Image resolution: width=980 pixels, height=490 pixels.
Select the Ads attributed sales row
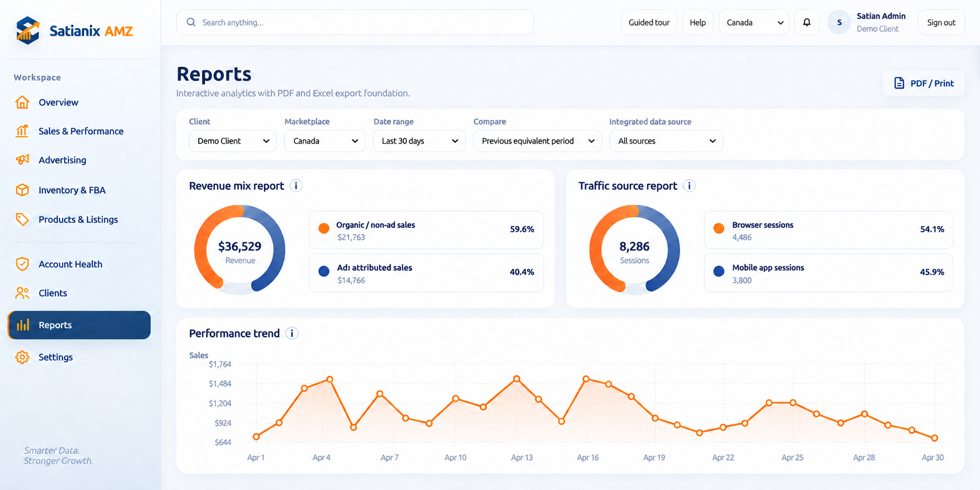pyautogui.click(x=426, y=273)
